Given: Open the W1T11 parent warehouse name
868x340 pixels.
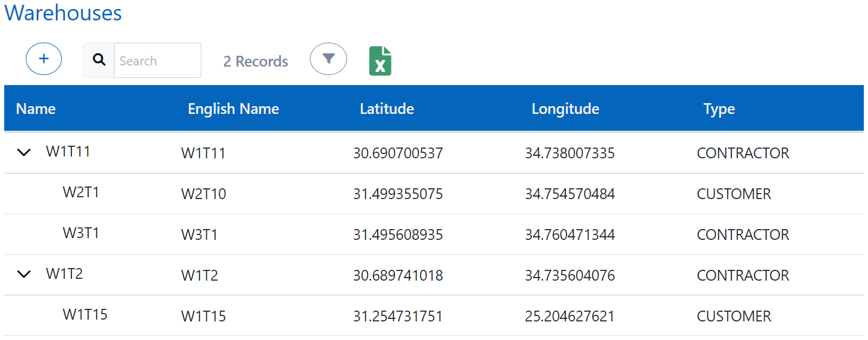Looking at the screenshot, I should (x=68, y=152).
